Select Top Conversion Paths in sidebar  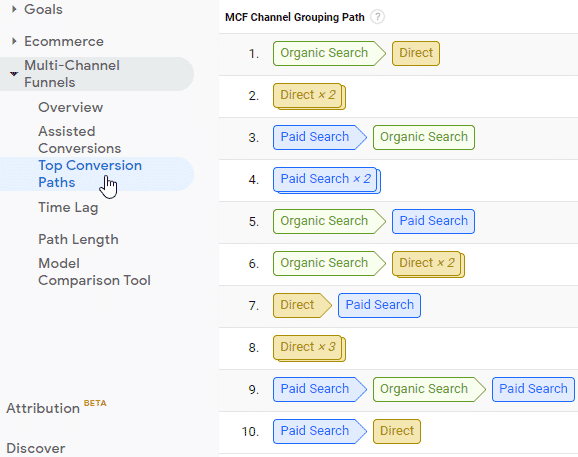(90, 174)
